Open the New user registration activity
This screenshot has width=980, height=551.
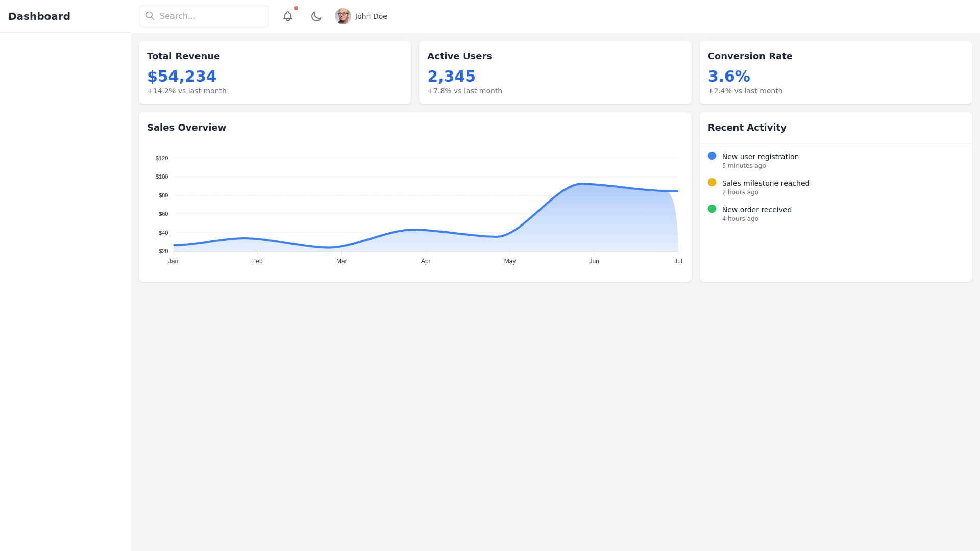pyautogui.click(x=760, y=157)
